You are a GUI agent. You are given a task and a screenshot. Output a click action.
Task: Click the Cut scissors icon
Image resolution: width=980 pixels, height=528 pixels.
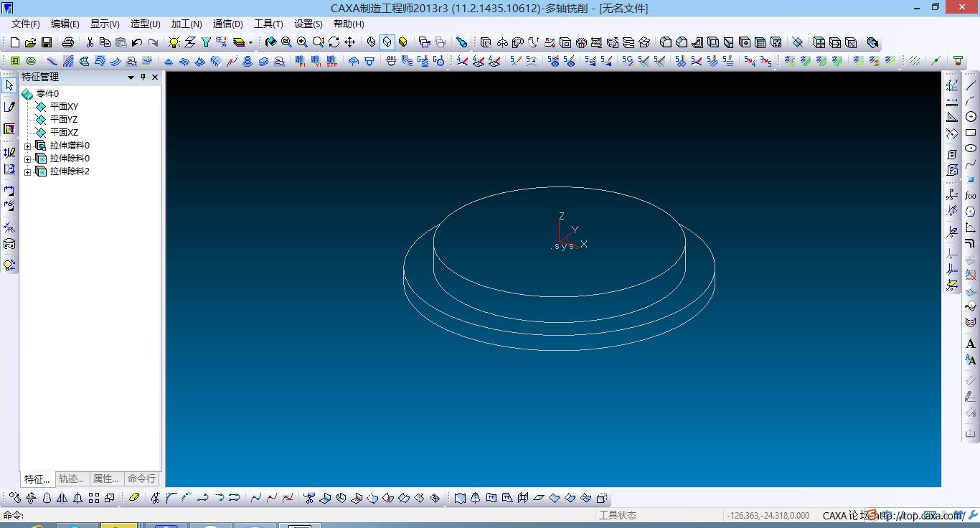click(90, 42)
